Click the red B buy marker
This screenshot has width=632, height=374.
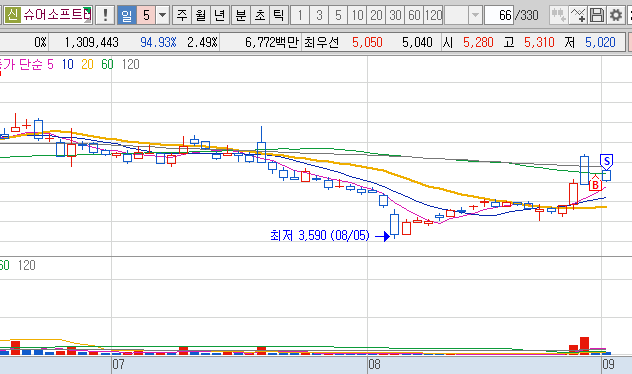click(x=595, y=185)
